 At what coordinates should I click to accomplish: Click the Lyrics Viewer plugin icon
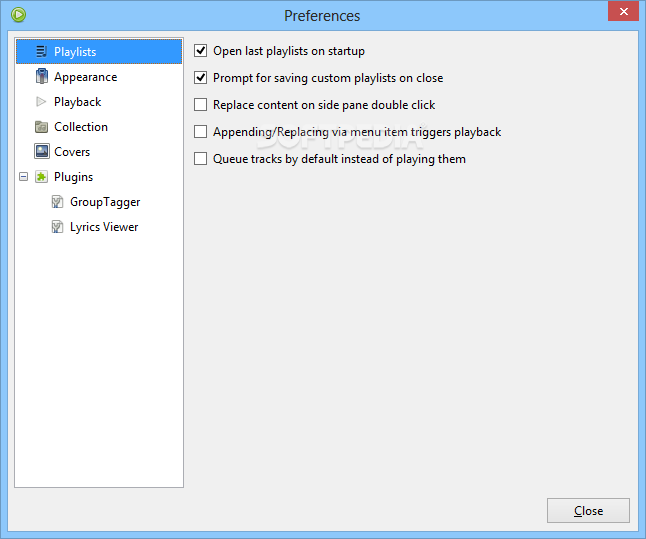[57, 227]
